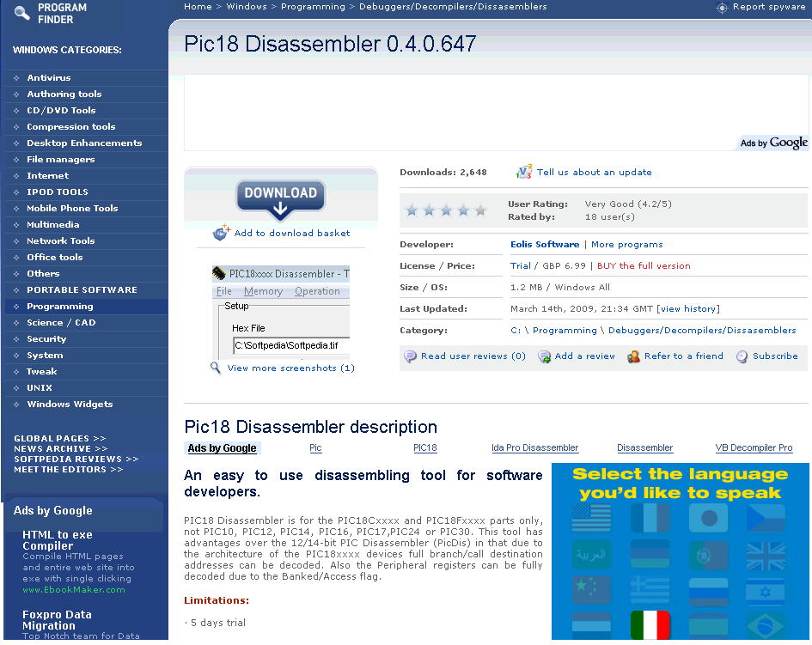Click the Greek flag in language ad
Image resolution: width=812 pixels, height=645 pixels.
(650, 591)
